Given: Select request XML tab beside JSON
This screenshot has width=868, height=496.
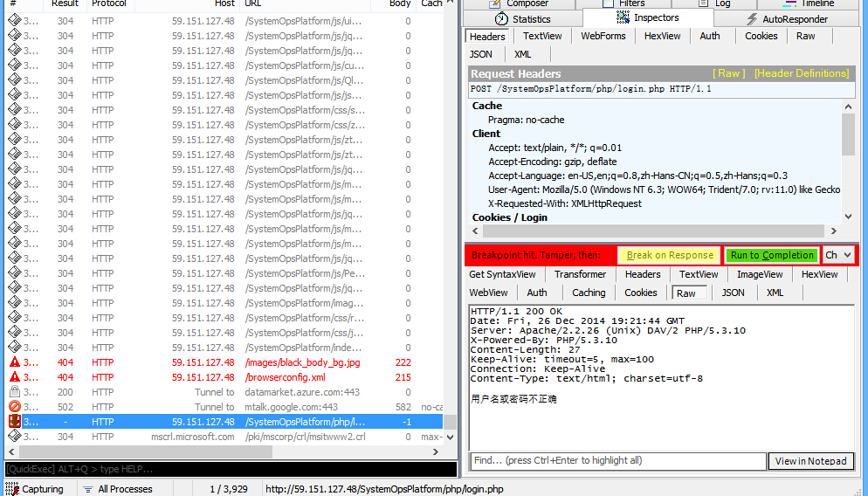Looking at the screenshot, I should (x=522, y=54).
